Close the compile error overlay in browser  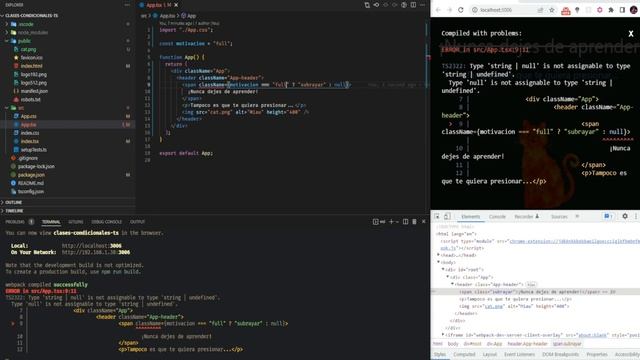pos(631,34)
